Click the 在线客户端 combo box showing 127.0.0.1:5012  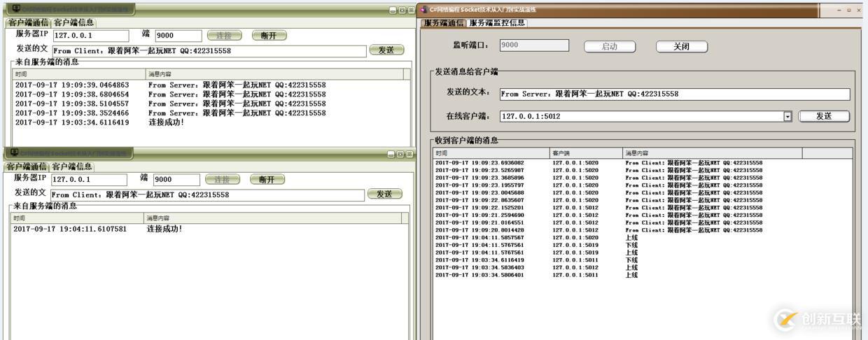pos(645,117)
